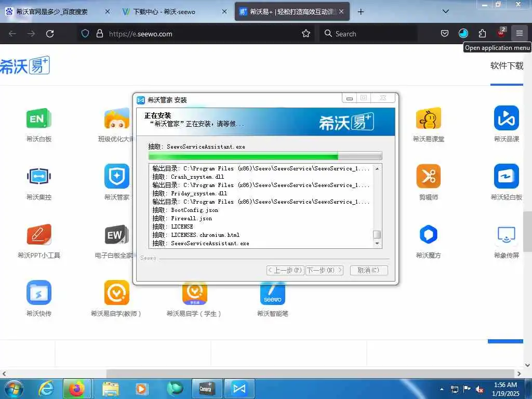Click the install log scroll up arrow
Screen dimensions: 532x399
tap(377, 169)
